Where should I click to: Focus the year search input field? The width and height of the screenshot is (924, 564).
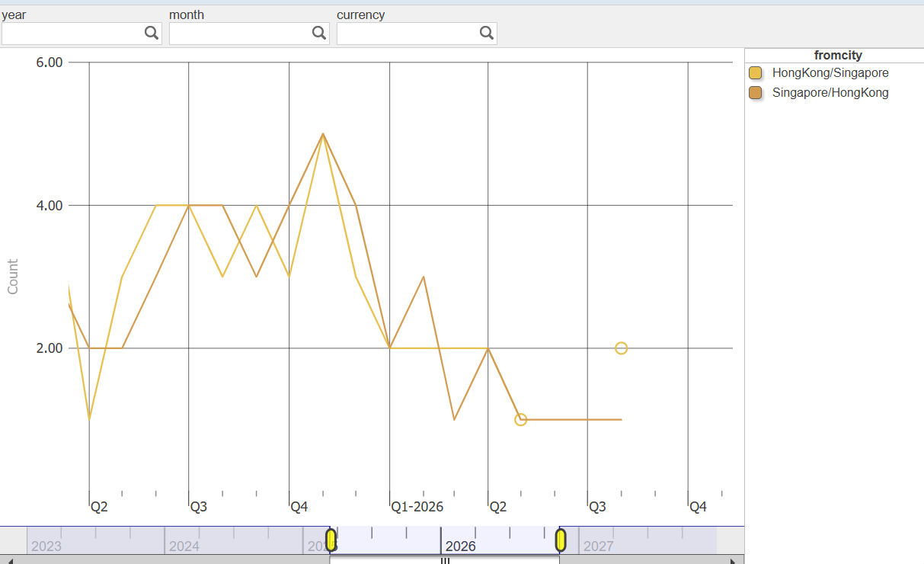tap(72, 33)
